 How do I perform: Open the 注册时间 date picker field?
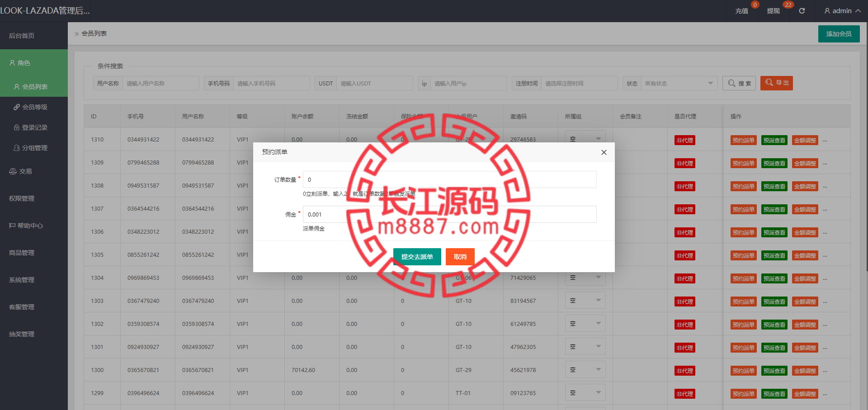579,83
